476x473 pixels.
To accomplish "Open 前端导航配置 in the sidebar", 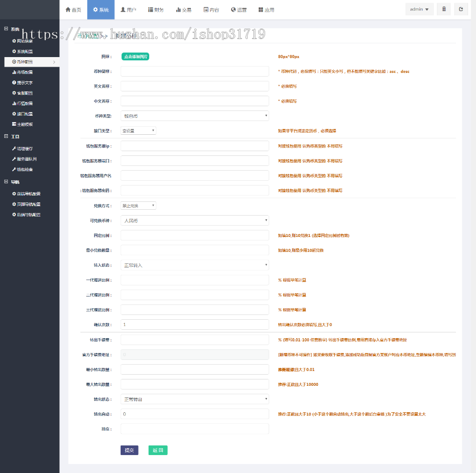I will pos(26,193).
